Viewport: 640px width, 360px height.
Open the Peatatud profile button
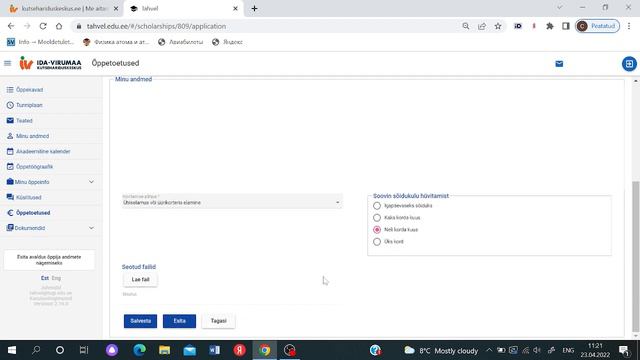(x=598, y=26)
